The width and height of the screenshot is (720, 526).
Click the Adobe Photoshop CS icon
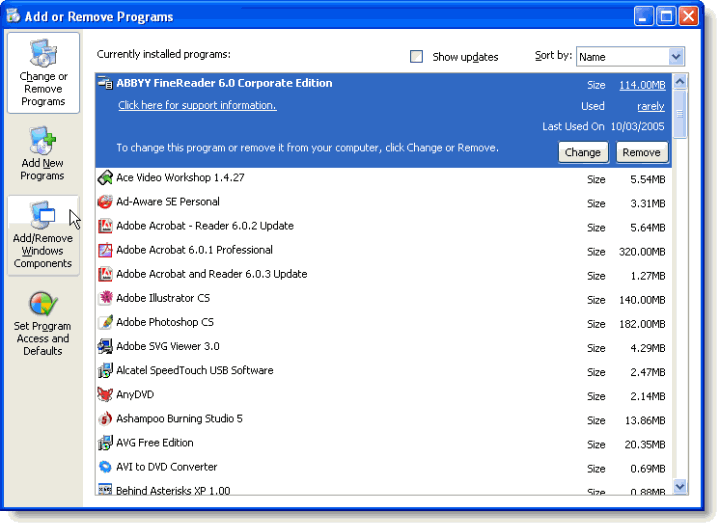click(x=105, y=322)
